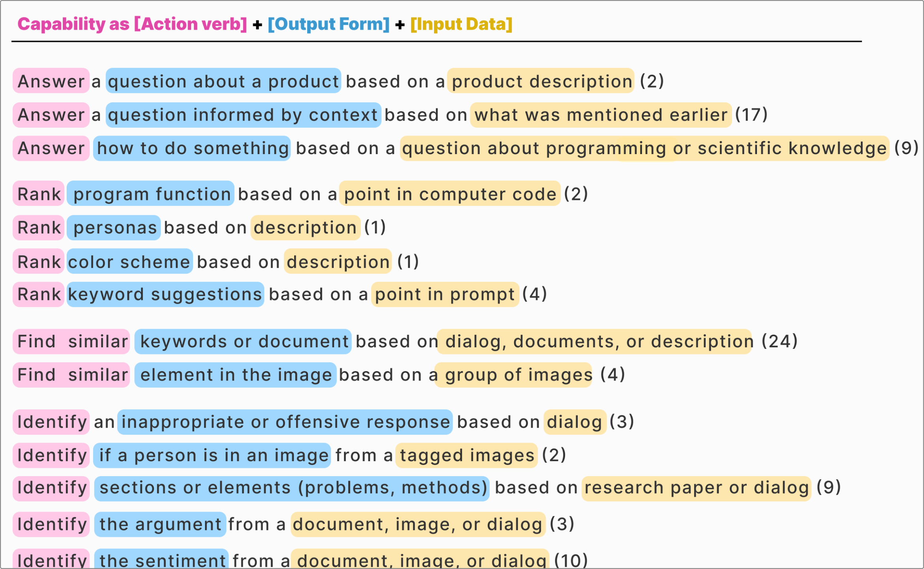The width and height of the screenshot is (924, 569).
Task: Click the yellow '[Input Data]' heading label
Action: tap(461, 24)
